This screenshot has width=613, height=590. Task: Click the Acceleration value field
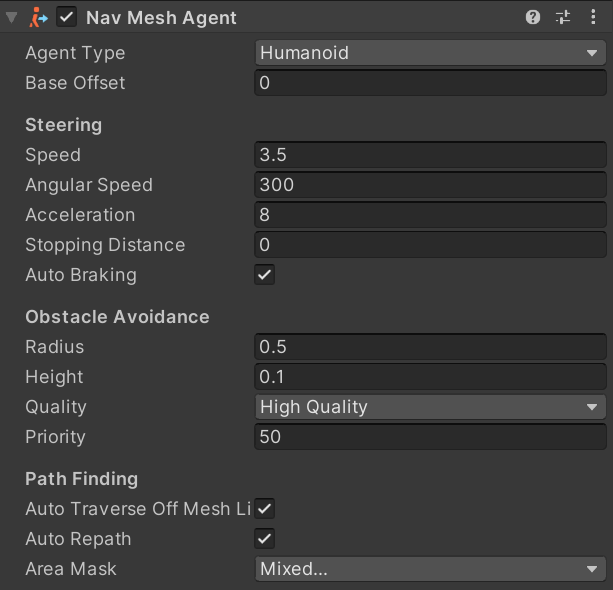click(430, 215)
